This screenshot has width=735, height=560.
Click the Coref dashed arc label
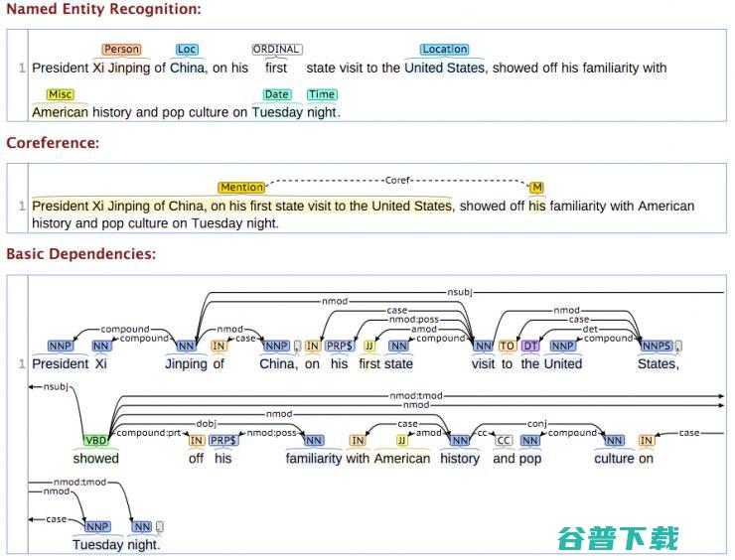pyautogui.click(x=397, y=181)
